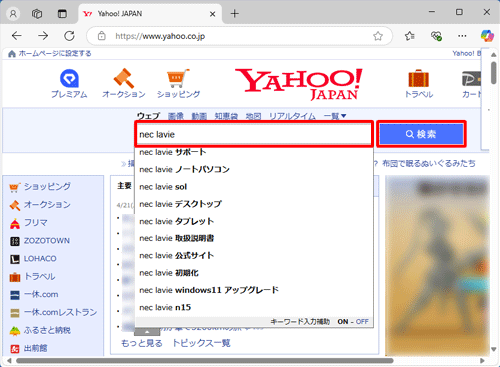Select the ウェブ search tab
The width and height of the screenshot is (500, 367).
[148, 116]
